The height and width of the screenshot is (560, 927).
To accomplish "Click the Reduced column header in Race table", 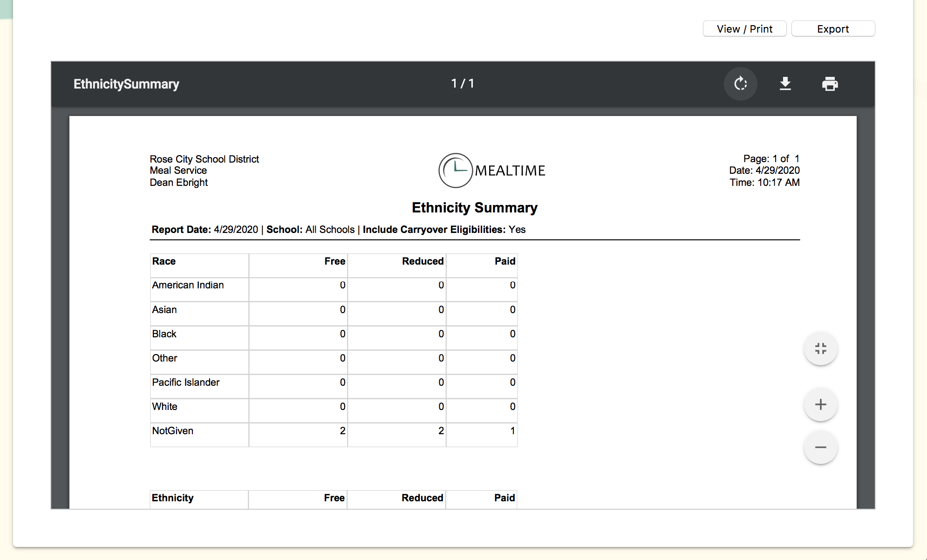I will [x=423, y=261].
